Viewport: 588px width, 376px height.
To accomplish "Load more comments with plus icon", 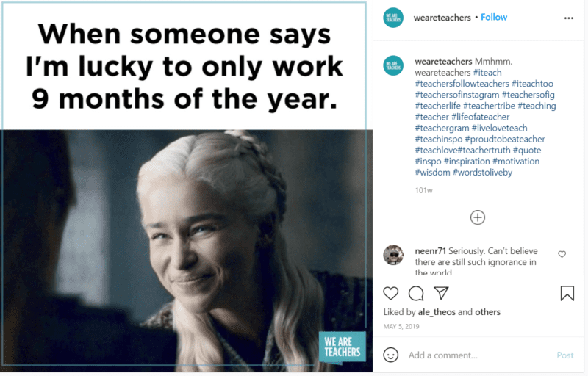I will pos(478,217).
